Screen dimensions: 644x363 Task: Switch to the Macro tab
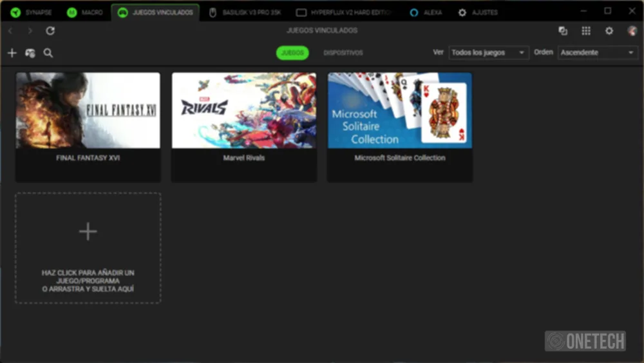click(85, 12)
